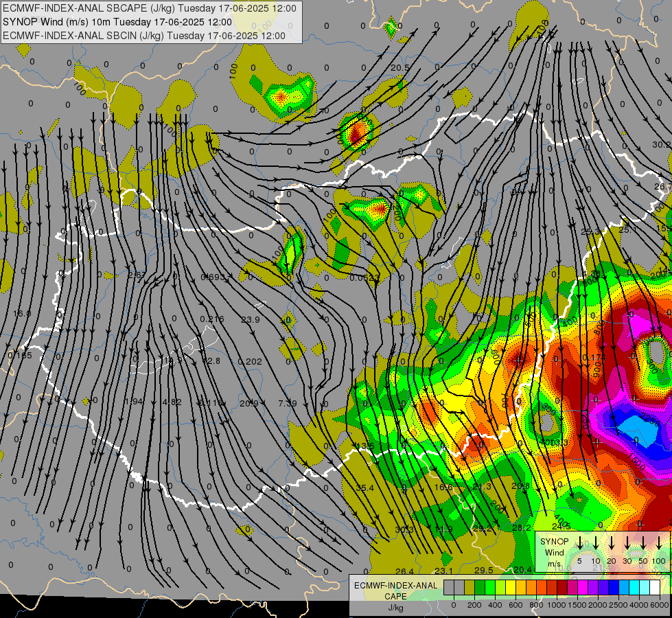
Task: Click the map value 16.0
Action: coord(22,314)
